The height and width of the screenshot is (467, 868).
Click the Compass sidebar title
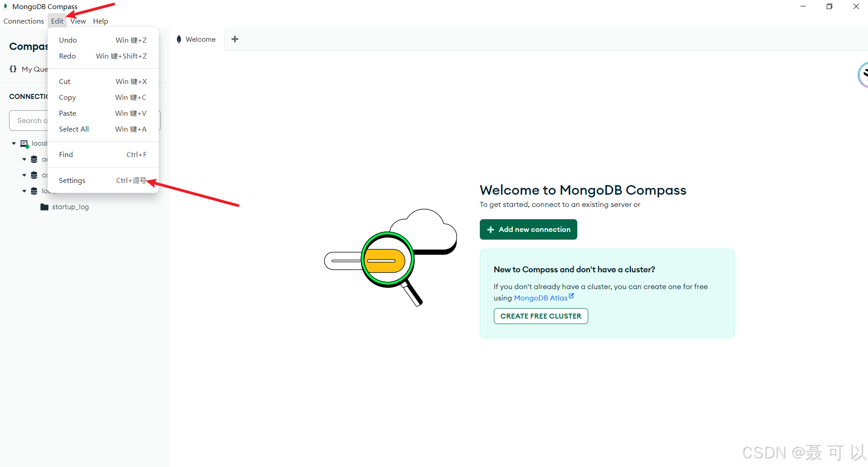pyautogui.click(x=29, y=46)
